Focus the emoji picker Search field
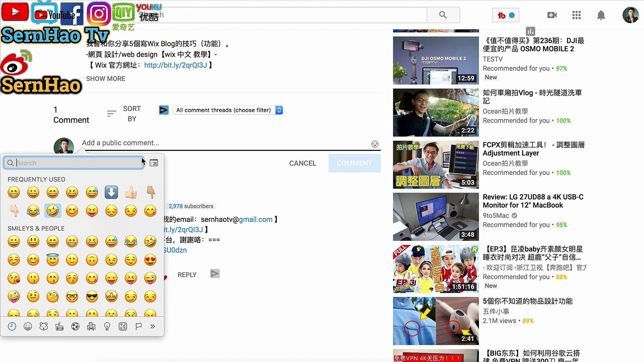This screenshot has height=362, width=644. pos(74,163)
